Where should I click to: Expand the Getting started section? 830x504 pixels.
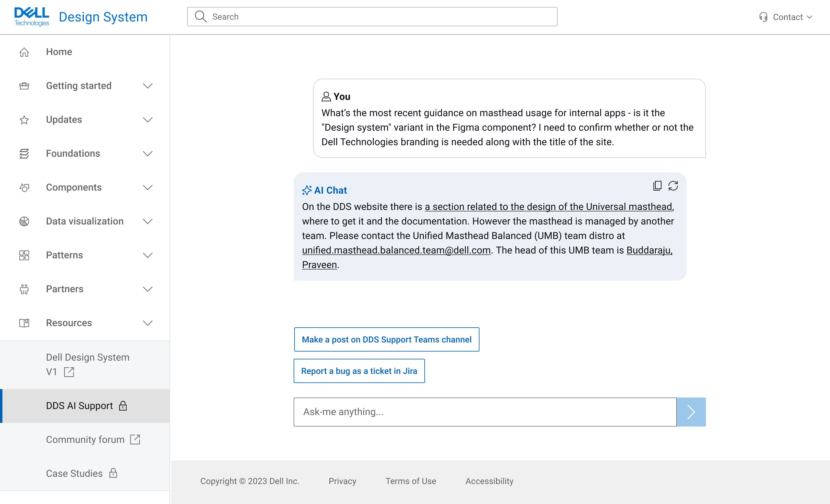tap(147, 86)
